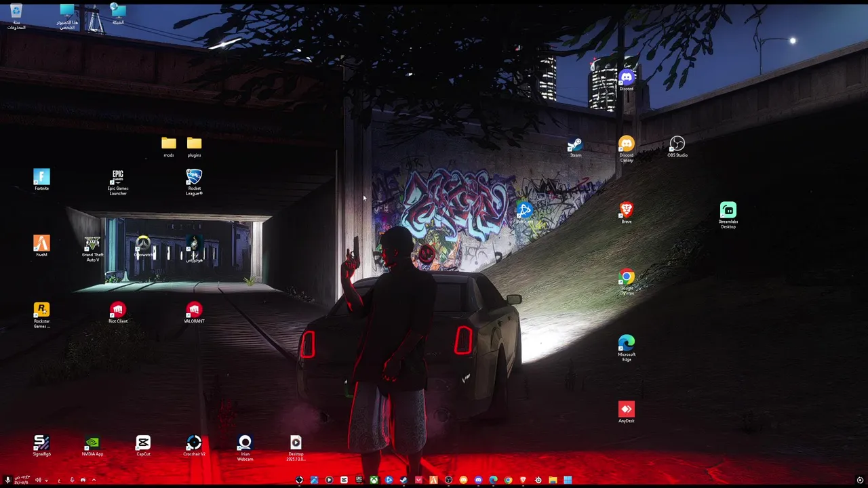
Task: Switch to Discord in the taskbar
Action: coord(478,480)
